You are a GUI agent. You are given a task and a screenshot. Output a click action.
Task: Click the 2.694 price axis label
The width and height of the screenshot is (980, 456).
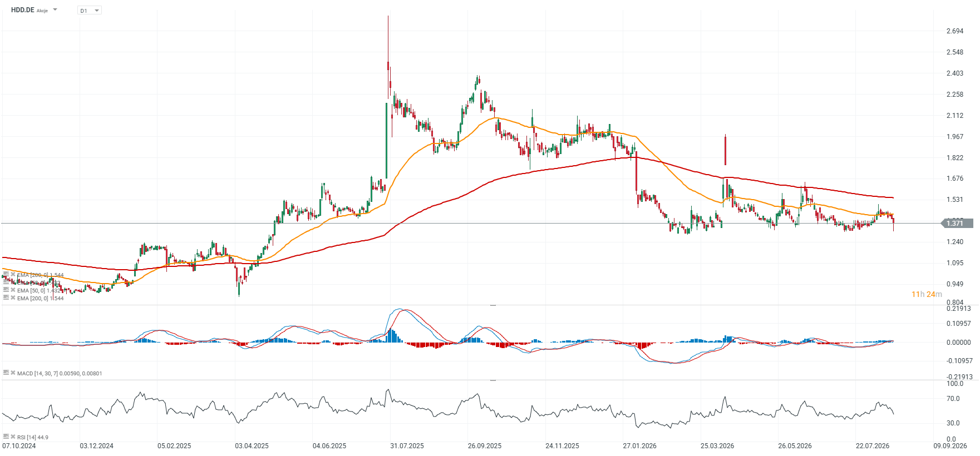(x=955, y=31)
